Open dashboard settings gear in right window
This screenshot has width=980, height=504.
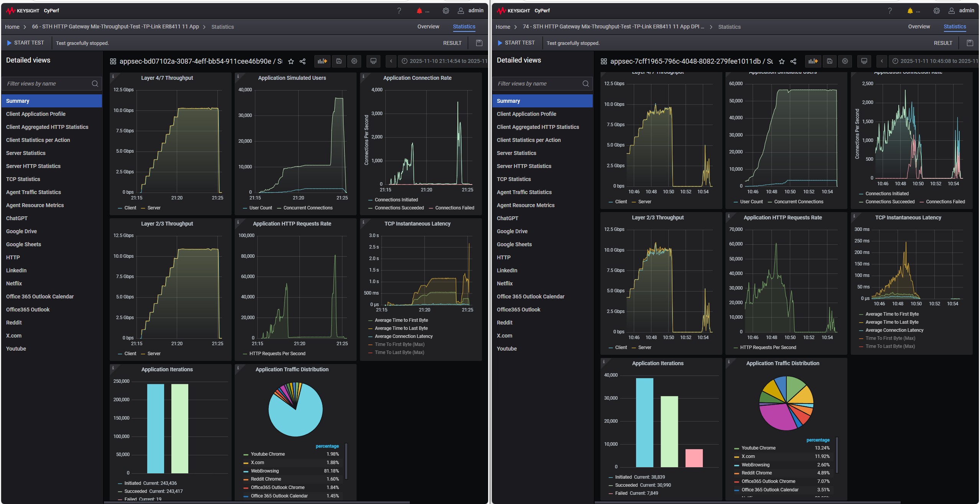click(845, 61)
